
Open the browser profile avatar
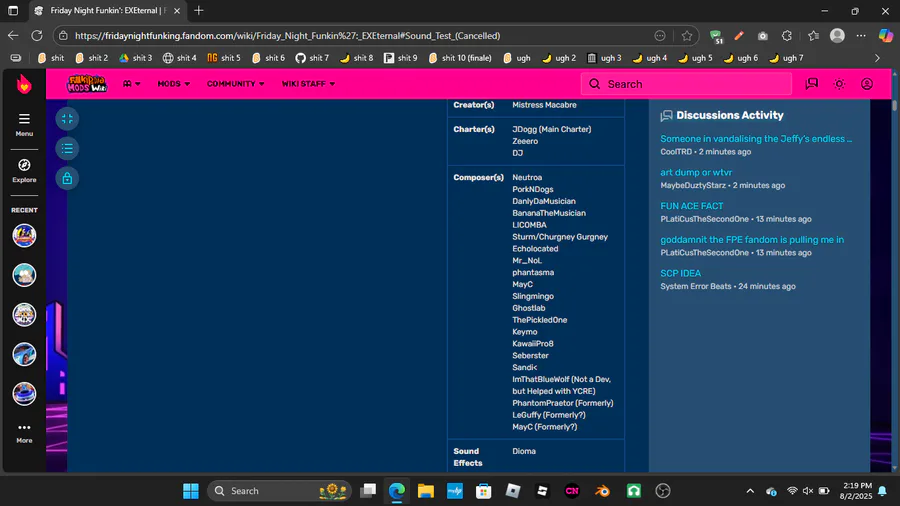837,36
